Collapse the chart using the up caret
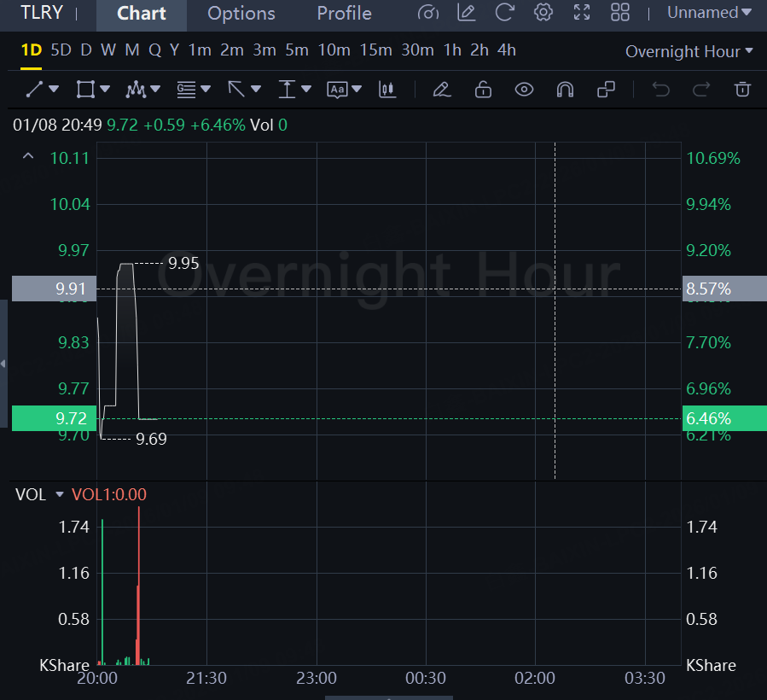 coord(28,156)
